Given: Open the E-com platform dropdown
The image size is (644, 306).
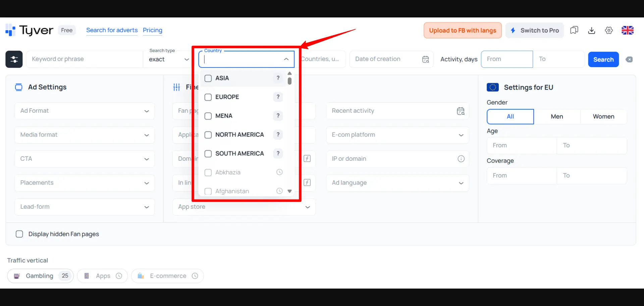Looking at the screenshot, I should [x=397, y=135].
